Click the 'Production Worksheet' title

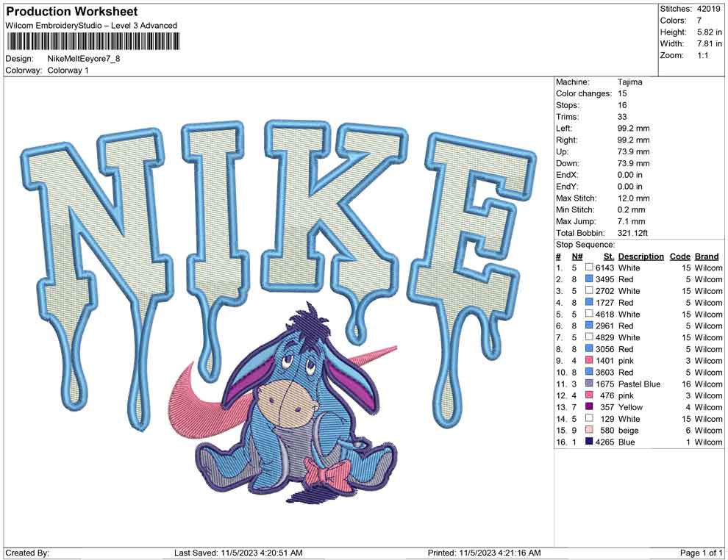(72, 12)
